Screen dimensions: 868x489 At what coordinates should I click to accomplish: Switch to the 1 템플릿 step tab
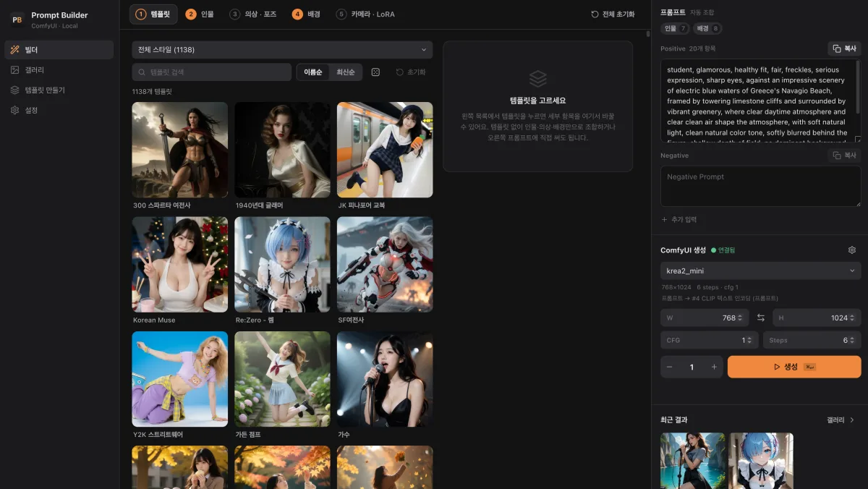coord(153,14)
